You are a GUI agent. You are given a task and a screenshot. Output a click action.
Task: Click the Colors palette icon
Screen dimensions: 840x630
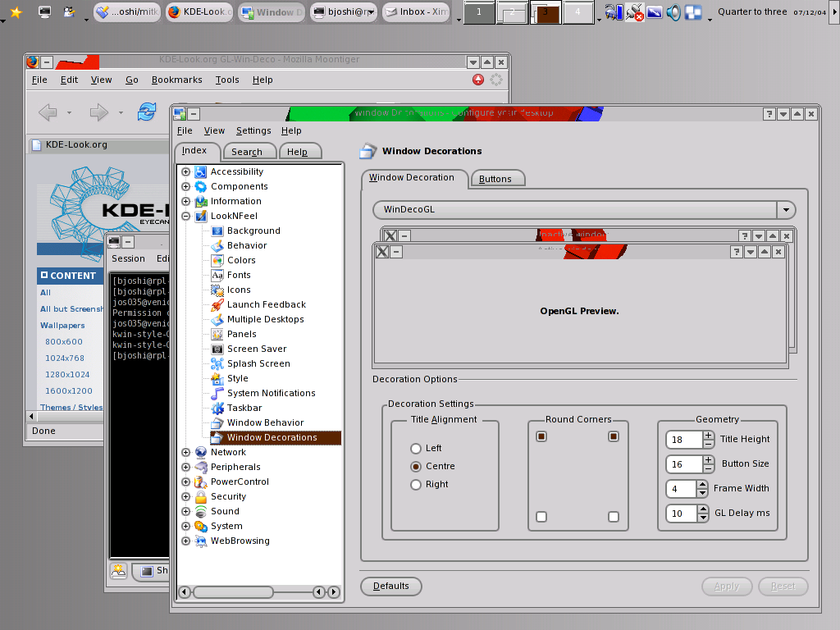pos(217,260)
